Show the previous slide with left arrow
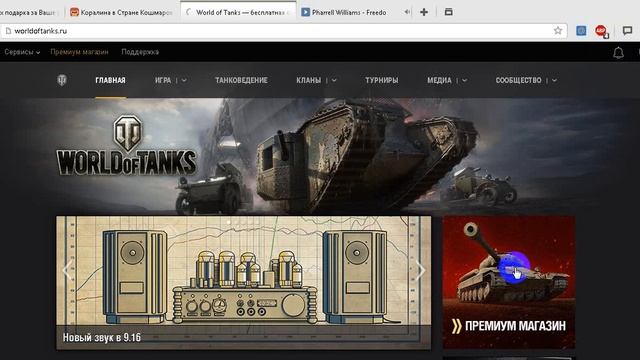The height and width of the screenshot is (360, 640). coord(67,270)
